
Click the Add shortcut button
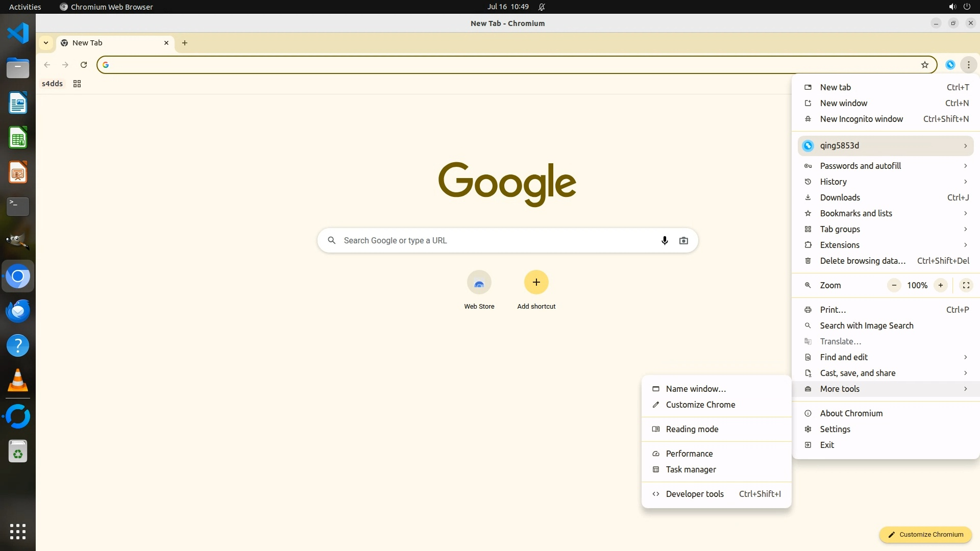pyautogui.click(x=536, y=283)
